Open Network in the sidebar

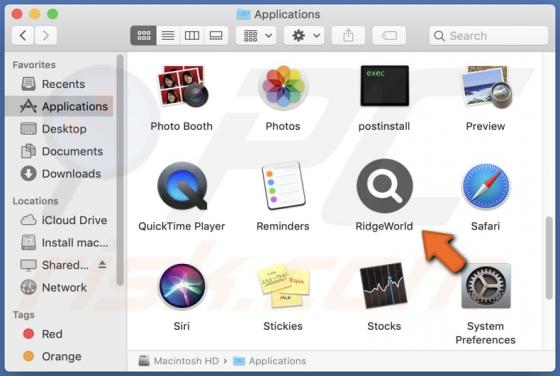(x=60, y=287)
